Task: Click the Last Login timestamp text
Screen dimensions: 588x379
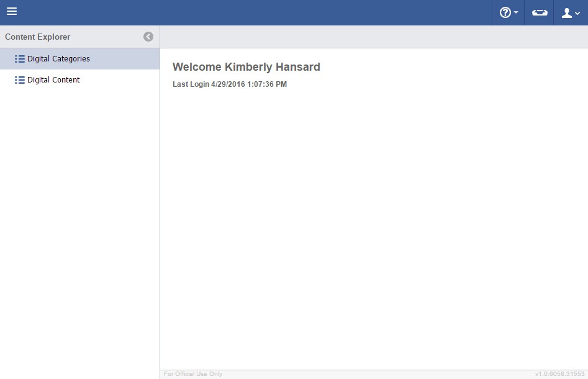Action: [230, 84]
